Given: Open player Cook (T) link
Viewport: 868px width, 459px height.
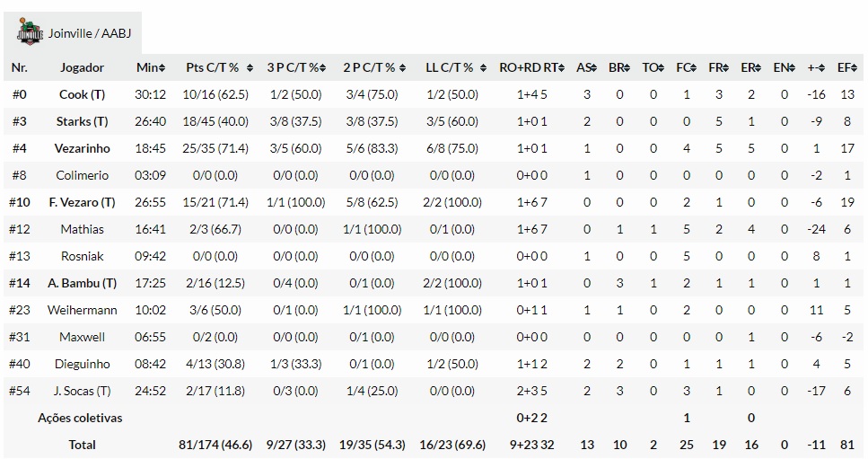Looking at the screenshot, I should (83, 94).
